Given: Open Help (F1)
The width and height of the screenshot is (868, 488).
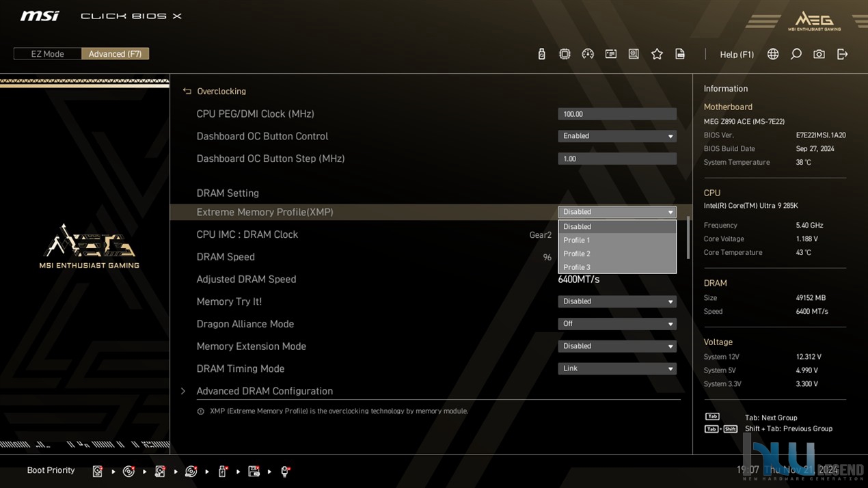Looking at the screenshot, I should [x=737, y=55].
